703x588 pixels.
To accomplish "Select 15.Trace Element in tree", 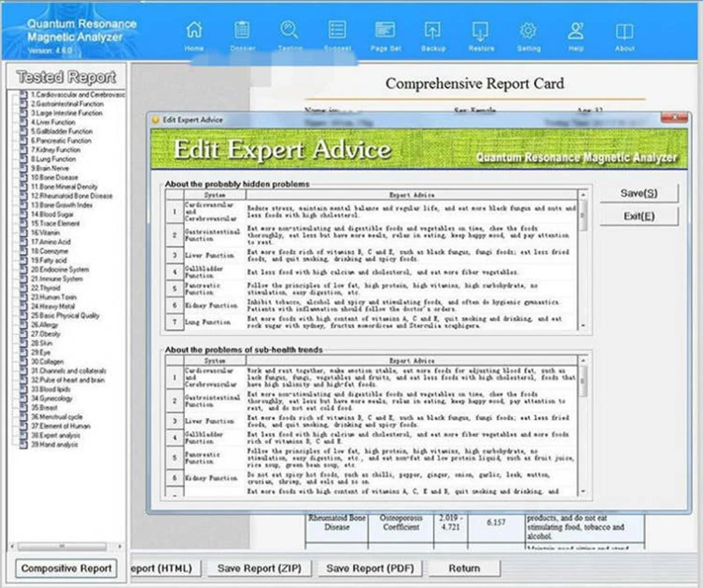I will (x=55, y=223).
